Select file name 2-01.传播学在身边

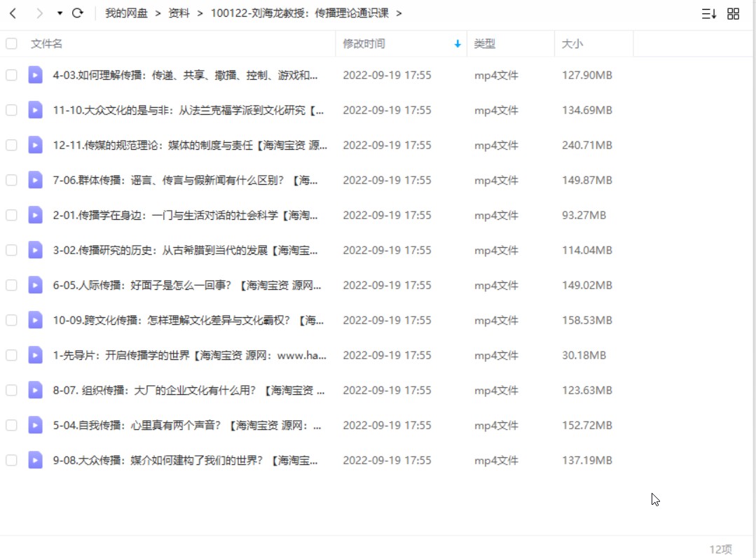click(x=185, y=216)
